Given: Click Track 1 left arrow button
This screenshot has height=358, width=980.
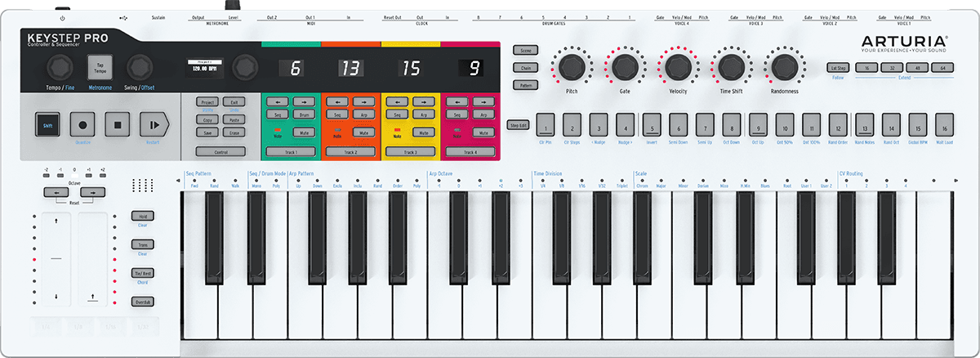Looking at the screenshot, I should tap(278, 101).
